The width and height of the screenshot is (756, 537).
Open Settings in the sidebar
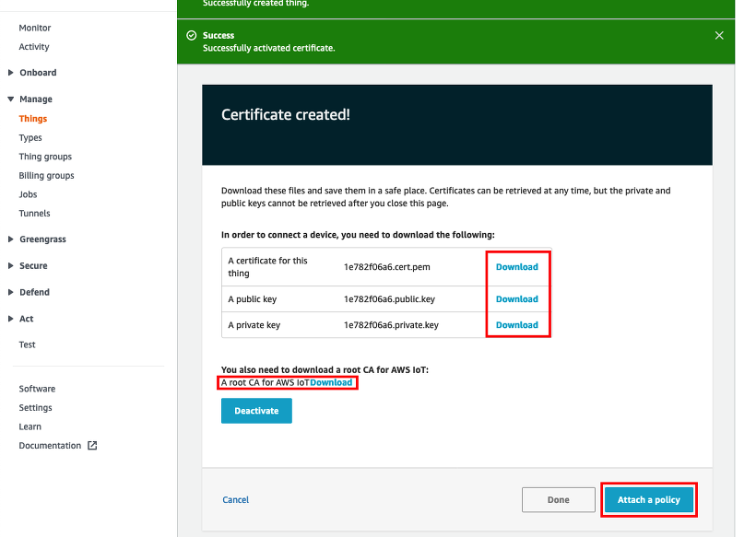35,407
